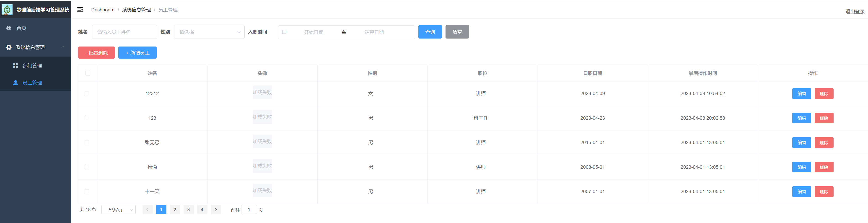
Task: Click the 姓名 column header
Action: [152, 73]
